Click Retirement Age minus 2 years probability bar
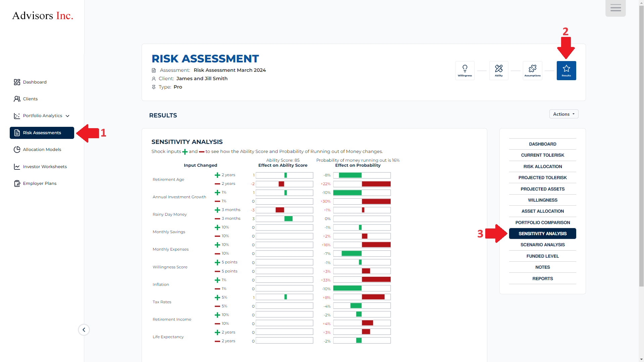The width and height of the screenshot is (644, 362). tap(362, 184)
